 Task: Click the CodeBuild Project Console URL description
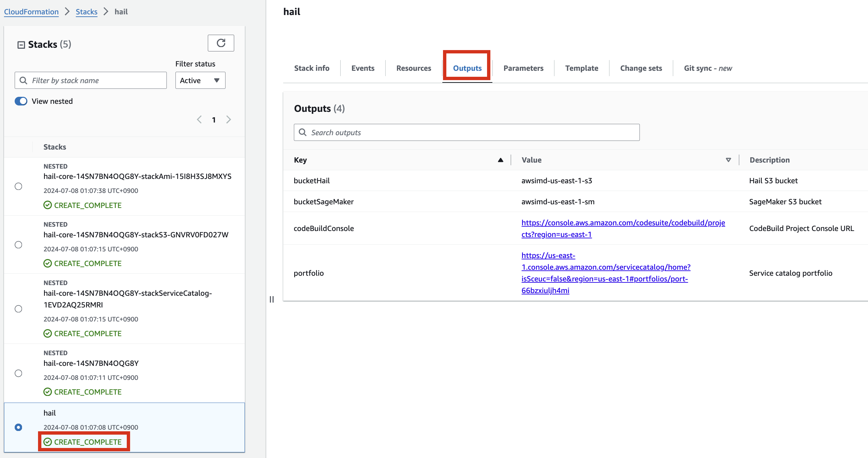801,228
